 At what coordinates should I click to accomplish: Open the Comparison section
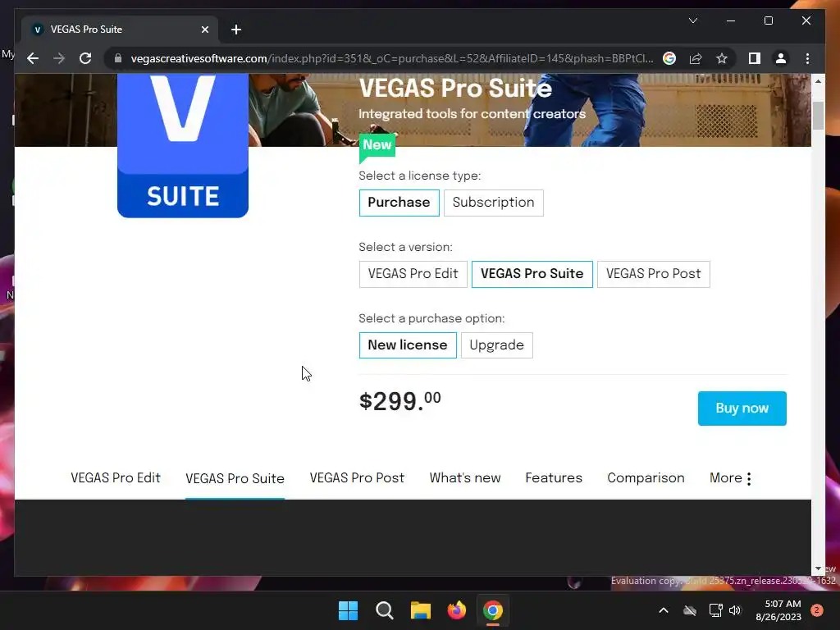click(x=646, y=478)
